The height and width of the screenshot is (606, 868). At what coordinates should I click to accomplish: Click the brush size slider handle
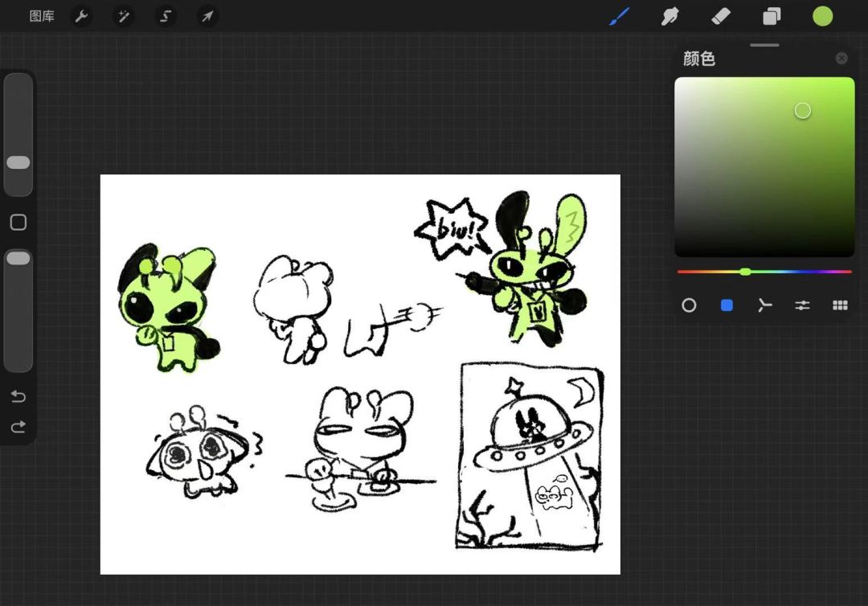tap(18, 162)
